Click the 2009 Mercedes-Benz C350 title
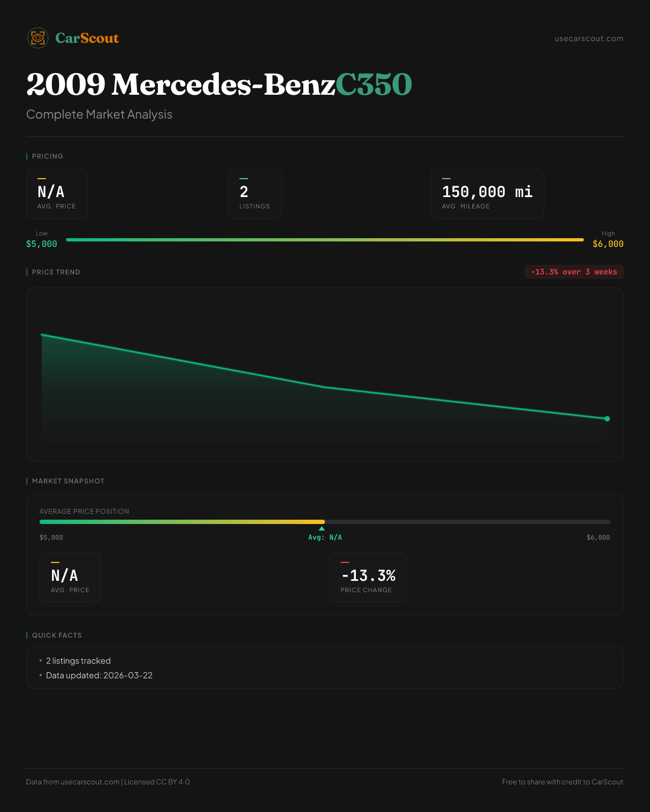650x812 pixels. [219, 84]
